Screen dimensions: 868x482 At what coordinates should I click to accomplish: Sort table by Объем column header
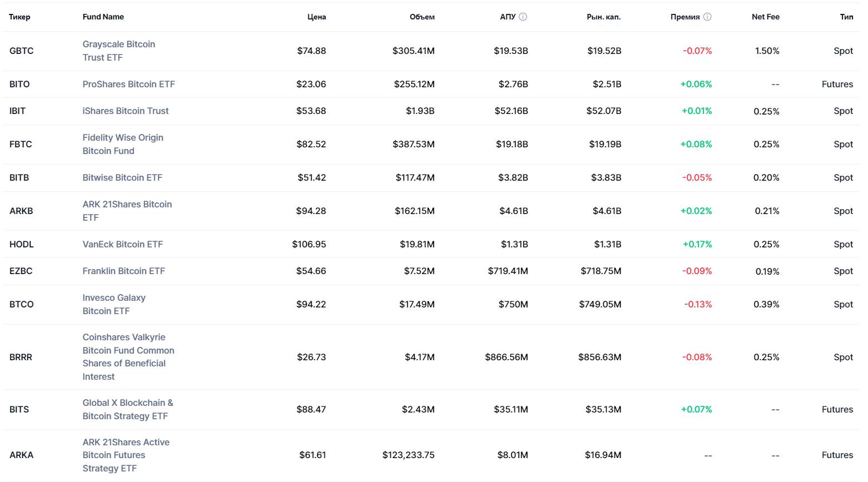[422, 17]
